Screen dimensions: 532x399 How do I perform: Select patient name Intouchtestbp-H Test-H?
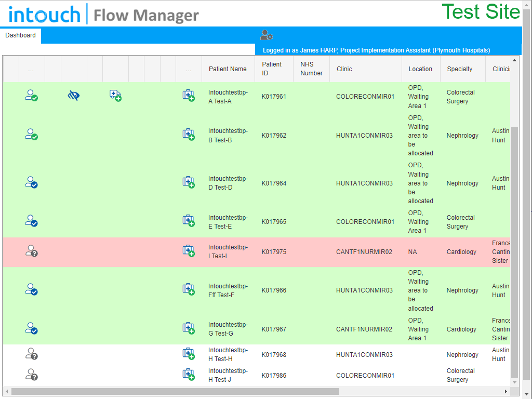[x=228, y=354]
